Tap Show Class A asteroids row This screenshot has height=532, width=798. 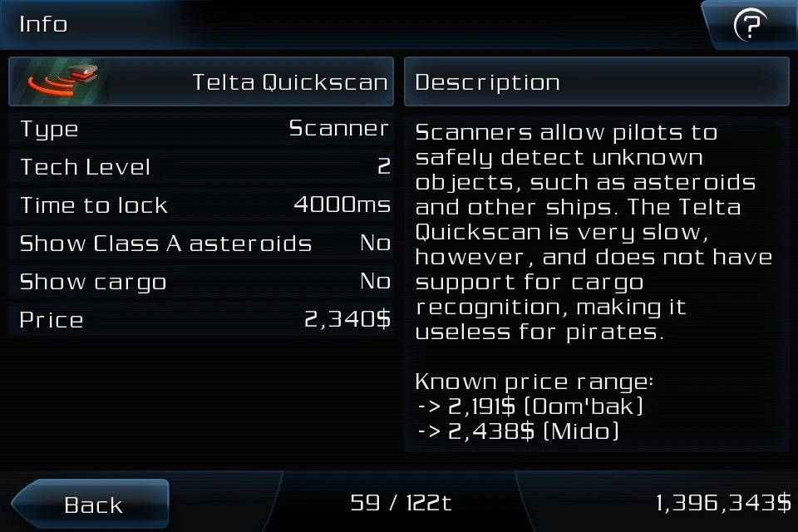click(x=201, y=244)
